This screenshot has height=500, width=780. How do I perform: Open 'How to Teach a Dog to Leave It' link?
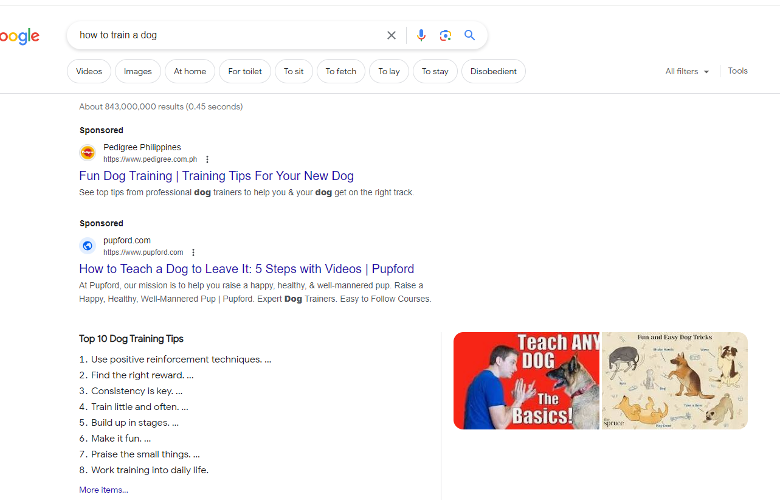coord(247,269)
